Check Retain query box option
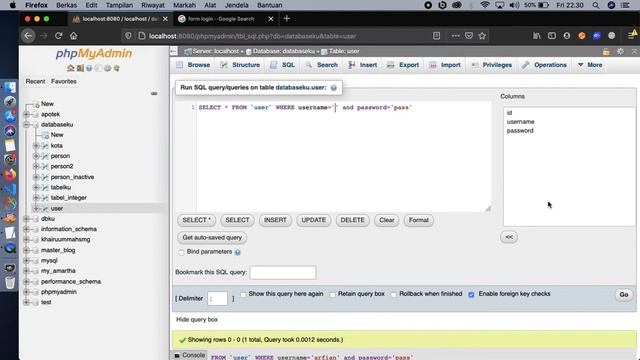The image size is (640, 360). point(333,294)
